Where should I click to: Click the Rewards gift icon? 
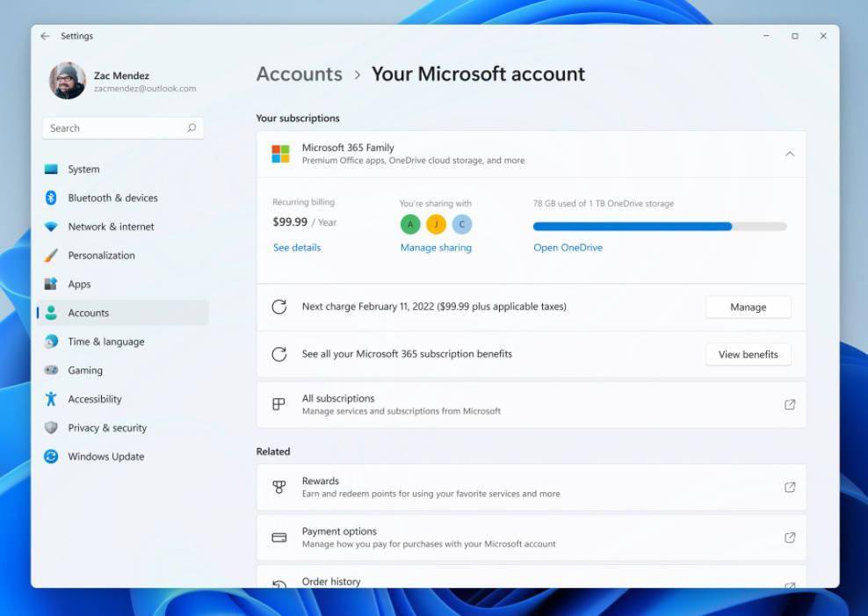(x=279, y=487)
